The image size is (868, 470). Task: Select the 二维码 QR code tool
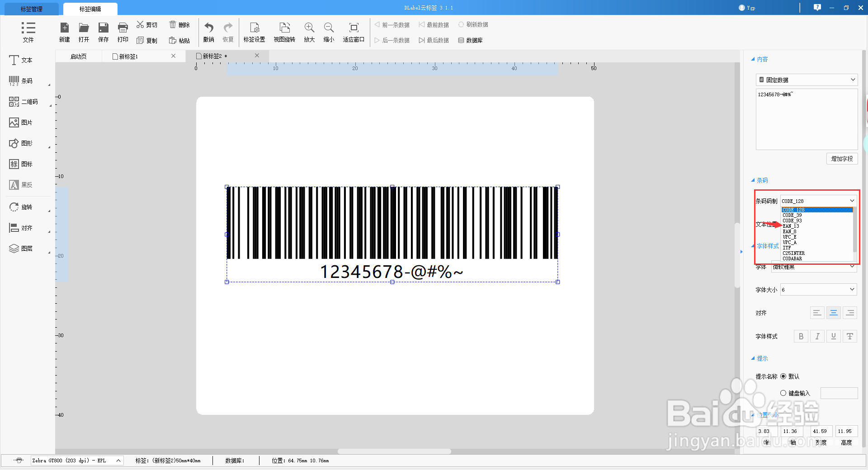[x=24, y=102]
